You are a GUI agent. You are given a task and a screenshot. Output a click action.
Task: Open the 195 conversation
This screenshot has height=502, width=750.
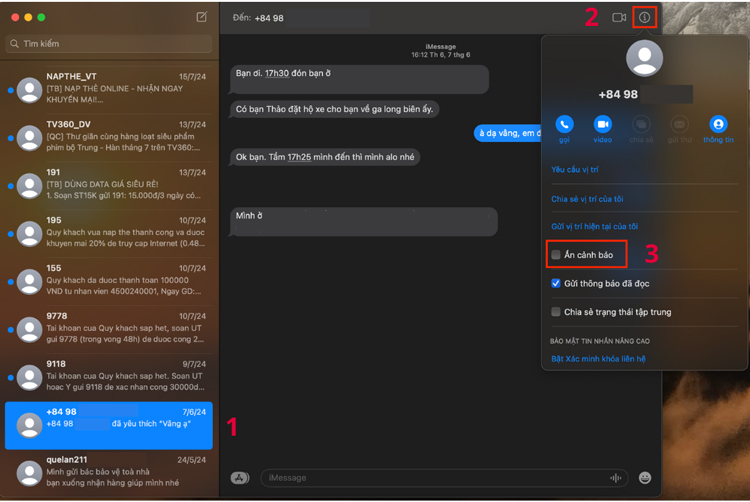pyautogui.click(x=109, y=234)
